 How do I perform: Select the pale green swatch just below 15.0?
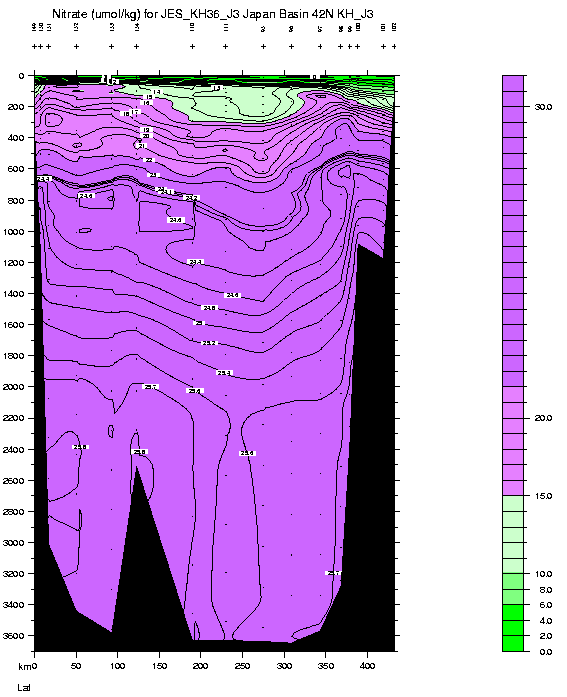[513, 504]
